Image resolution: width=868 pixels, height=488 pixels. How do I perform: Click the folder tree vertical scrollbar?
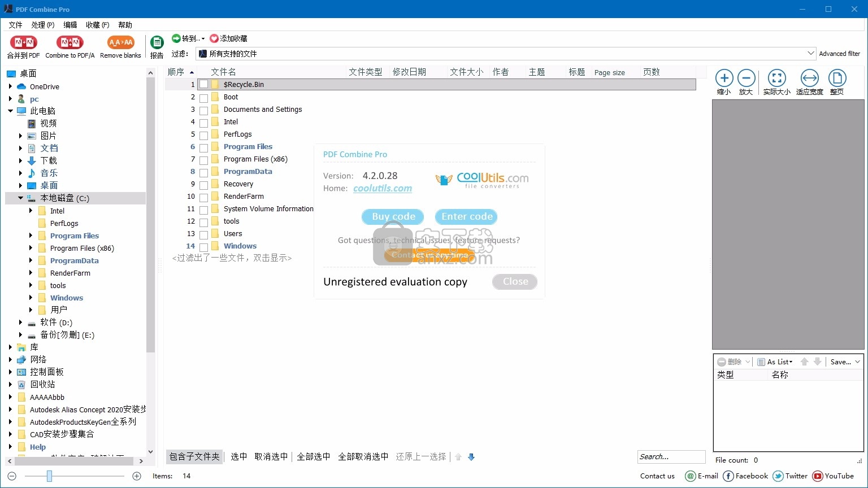pyautogui.click(x=150, y=215)
